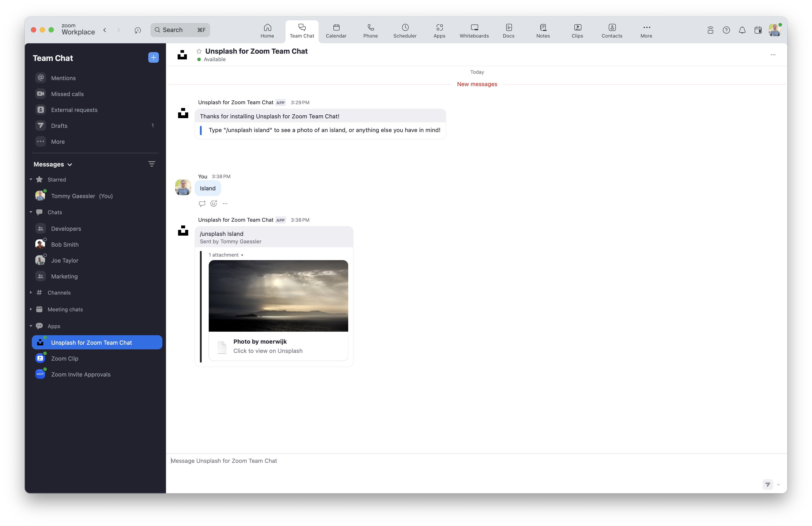This screenshot has height=526, width=812.
Task: Open the send options dropdown arrow
Action: point(778,484)
